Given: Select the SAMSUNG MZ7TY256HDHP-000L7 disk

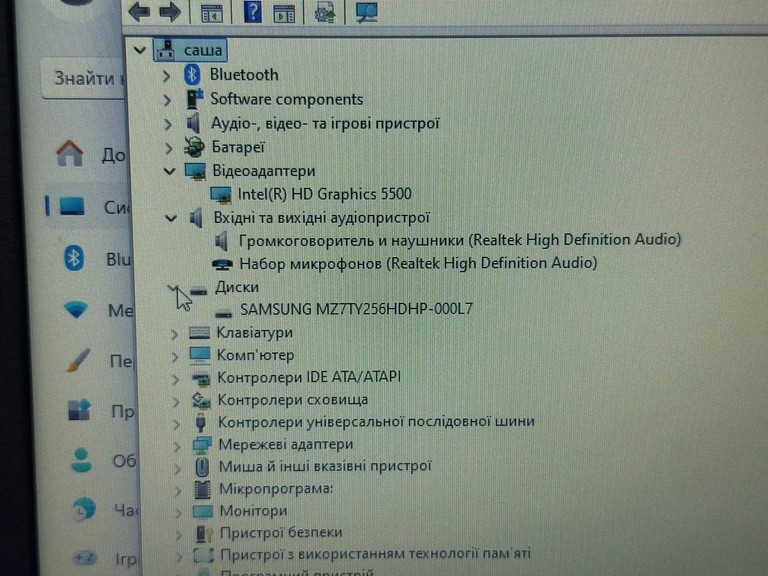Looking at the screenshot, I should 356,309.
